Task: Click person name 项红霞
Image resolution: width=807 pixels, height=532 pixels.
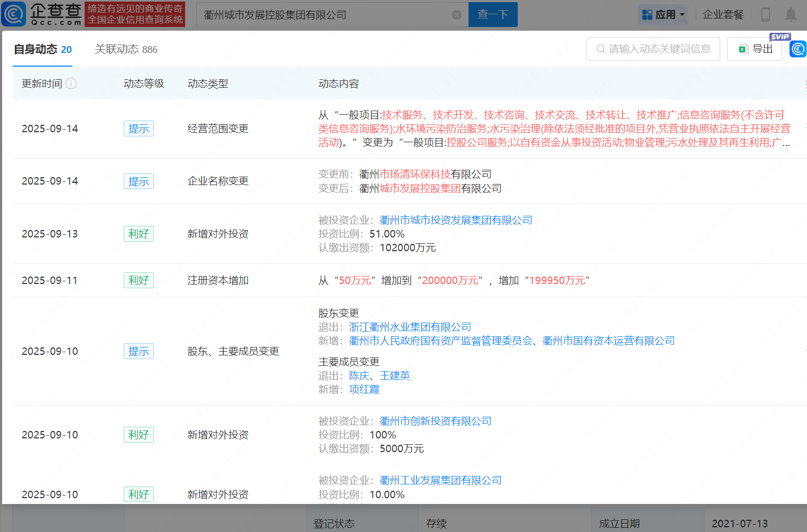Action: 364,390
